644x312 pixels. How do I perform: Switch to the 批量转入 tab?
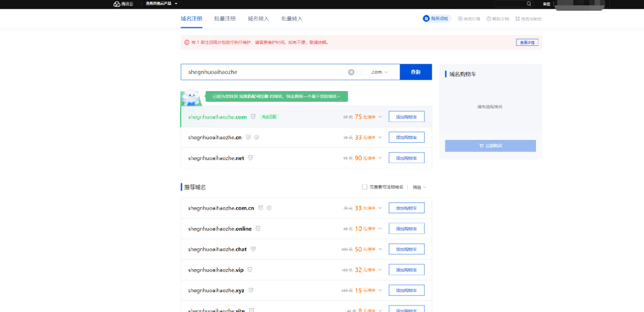[x=292, y=19]
